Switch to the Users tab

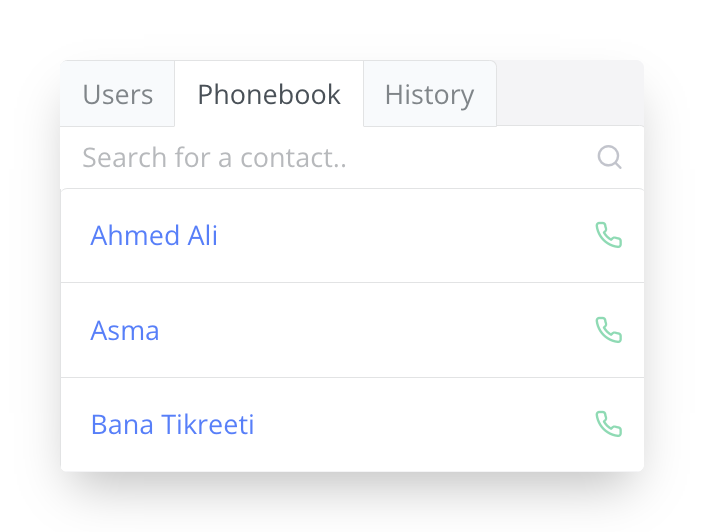(118, 94)
